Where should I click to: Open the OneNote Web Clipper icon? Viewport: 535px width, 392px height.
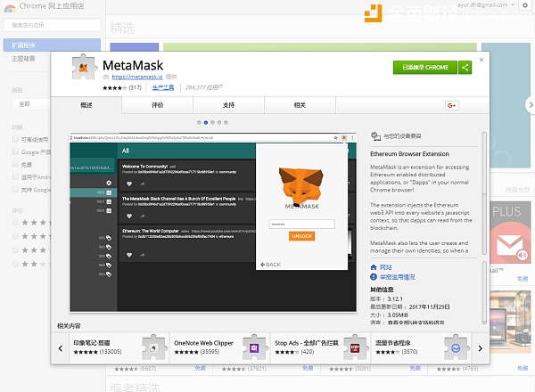coord(254,347)
